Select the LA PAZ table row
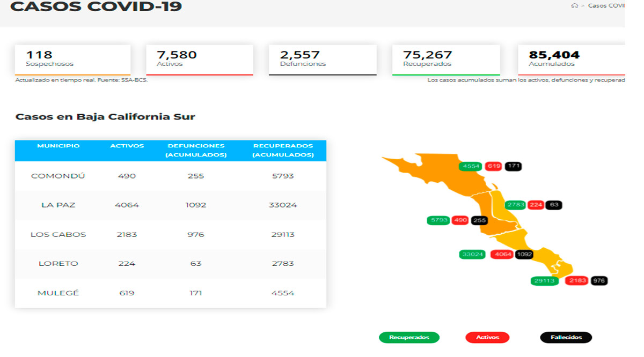Viewport: 644px width, 357px height. point(161,205)
